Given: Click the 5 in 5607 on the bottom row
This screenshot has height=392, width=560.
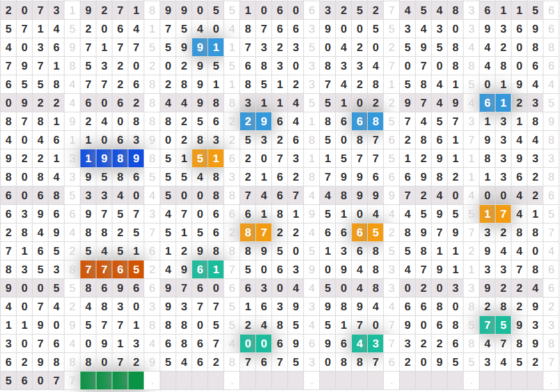Looking at the screenshot, I should [x=8, y=381].
